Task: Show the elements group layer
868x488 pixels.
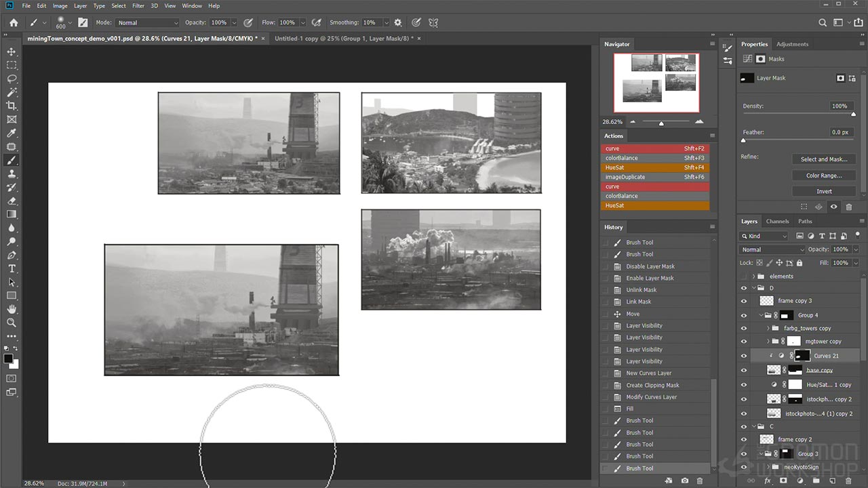Action: (x=744, y=277)
